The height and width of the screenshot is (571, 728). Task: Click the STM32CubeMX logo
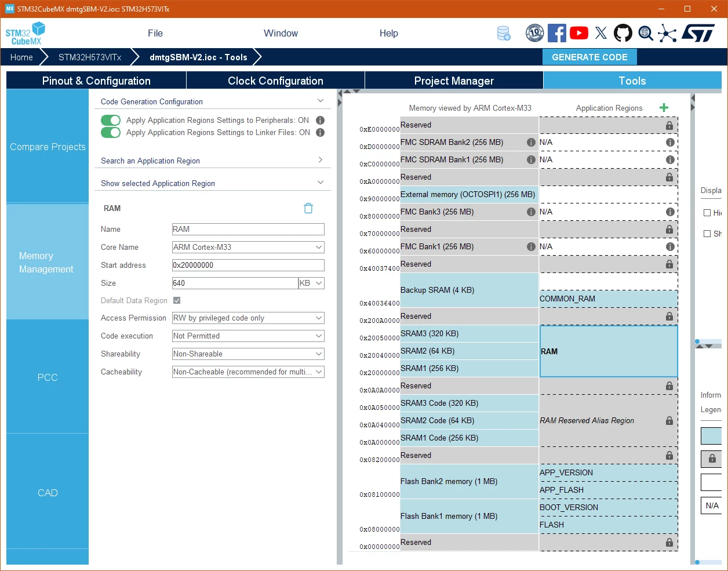click(x=25, y=34)
